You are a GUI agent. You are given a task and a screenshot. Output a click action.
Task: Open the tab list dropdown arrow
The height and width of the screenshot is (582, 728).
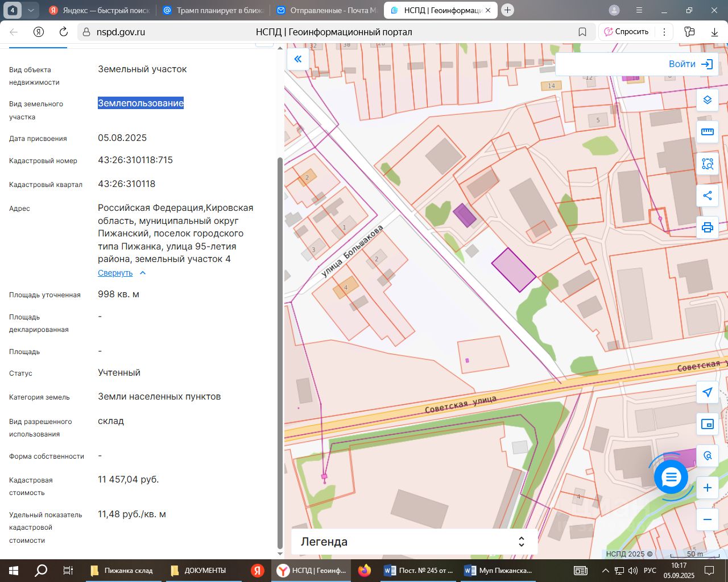point(31,10)
